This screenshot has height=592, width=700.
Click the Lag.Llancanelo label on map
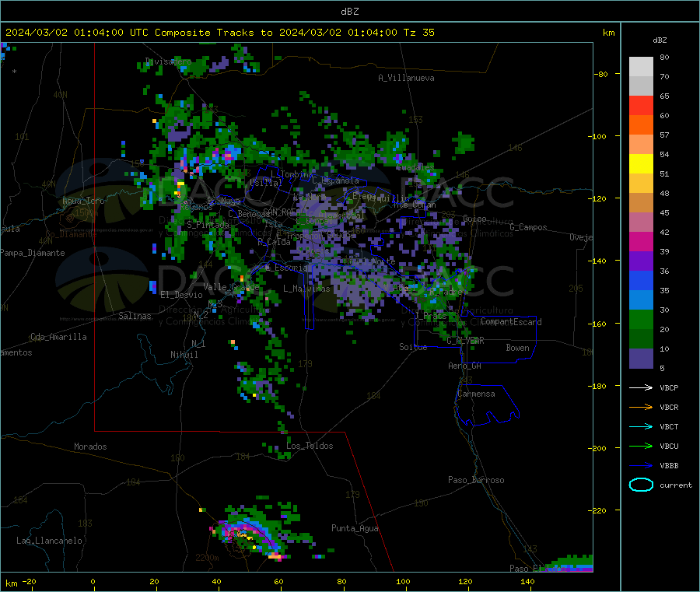pyautogui.click(x=49, y=541)
